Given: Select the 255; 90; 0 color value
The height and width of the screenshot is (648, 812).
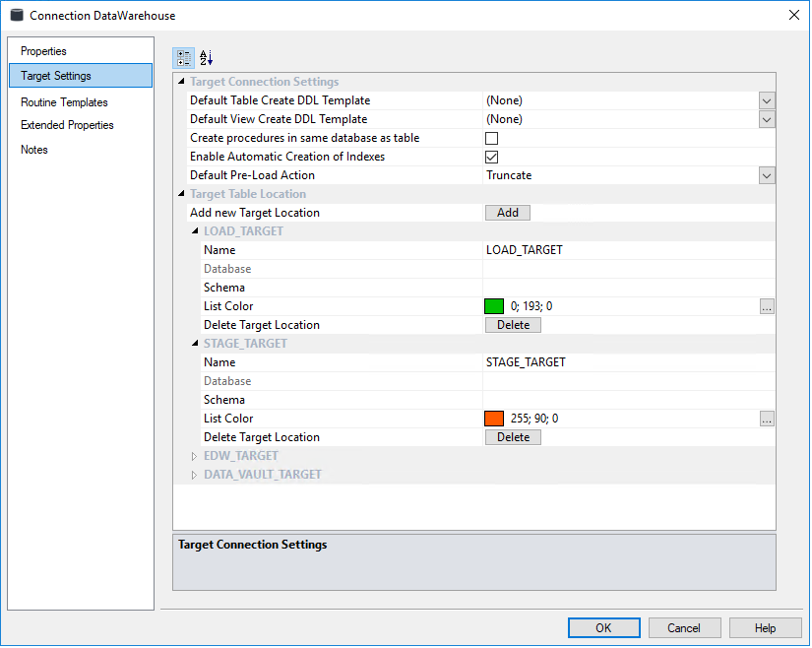Looking at the screenshot, I should (x=534, y=419).
